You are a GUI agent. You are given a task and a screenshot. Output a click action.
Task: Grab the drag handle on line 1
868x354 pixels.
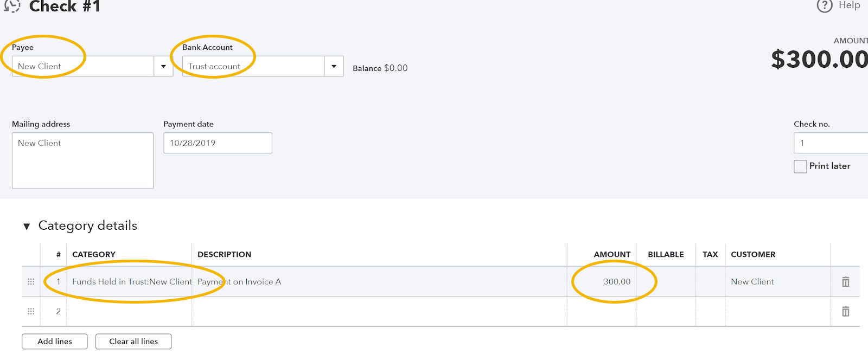[31, 281]
